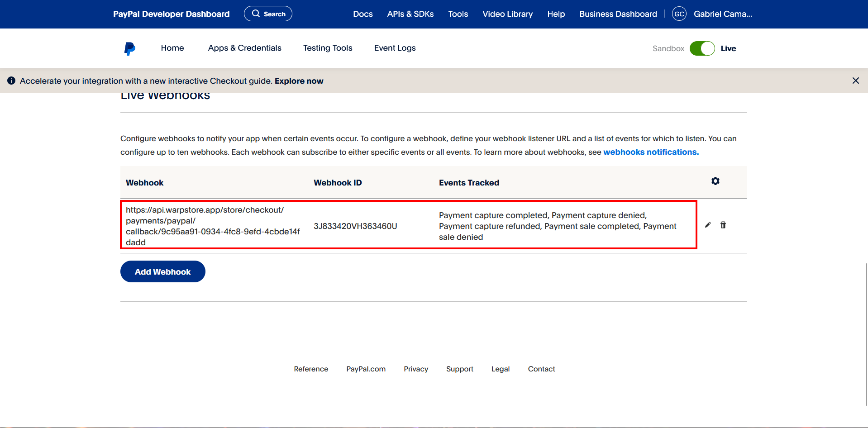Image resolution: width=868 pixels, height=428 pixels.
Task: Open PayPal.com footer link
Action: pos(366,369)
